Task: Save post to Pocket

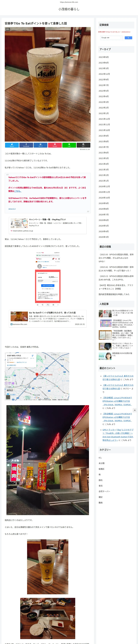Action: (55, 145)
